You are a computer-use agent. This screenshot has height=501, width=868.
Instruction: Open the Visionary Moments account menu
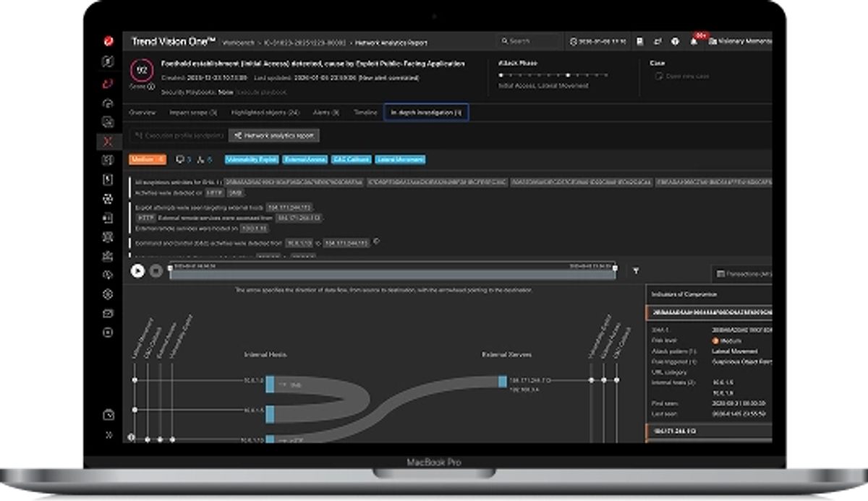coord(740,42)
